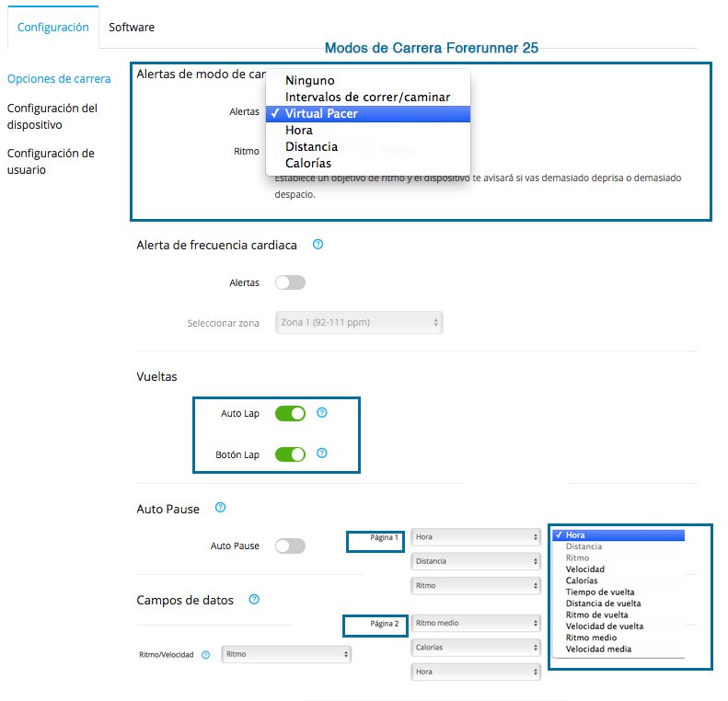Open help for Alerta de frecuencia cardiaca

[x=318, y=244]
